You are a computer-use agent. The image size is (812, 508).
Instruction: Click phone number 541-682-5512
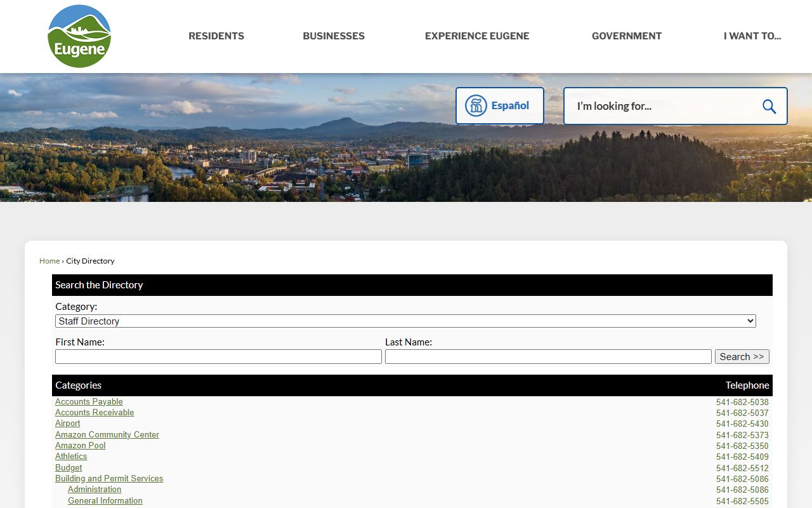point(742,468)
